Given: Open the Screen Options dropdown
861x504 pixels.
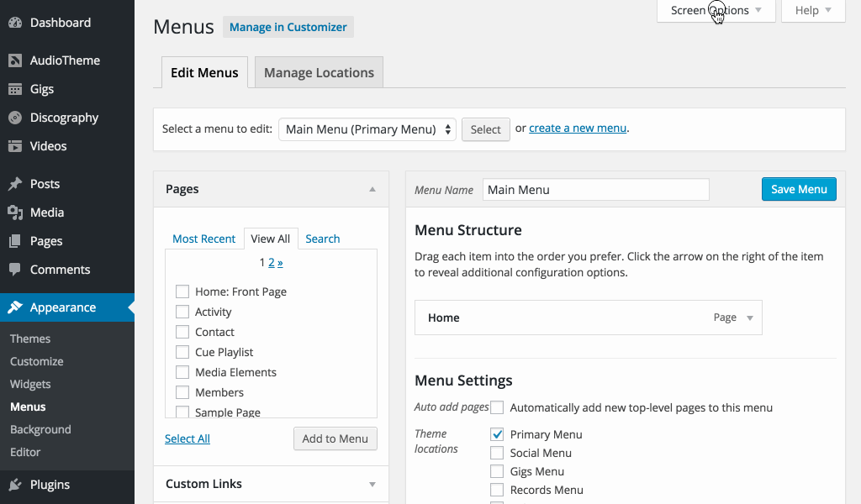Looking at the screenshot, I should tap(716, 10).
